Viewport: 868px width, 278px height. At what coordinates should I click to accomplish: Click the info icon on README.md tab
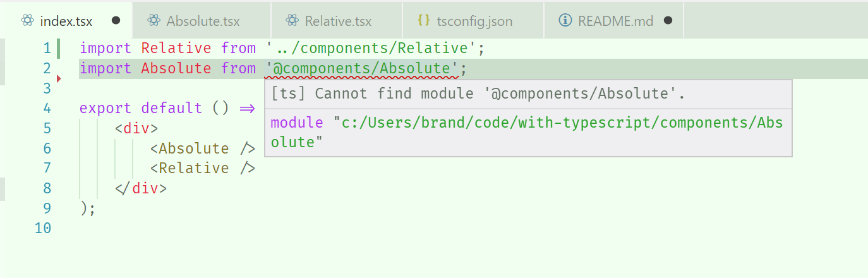(565, 21)
